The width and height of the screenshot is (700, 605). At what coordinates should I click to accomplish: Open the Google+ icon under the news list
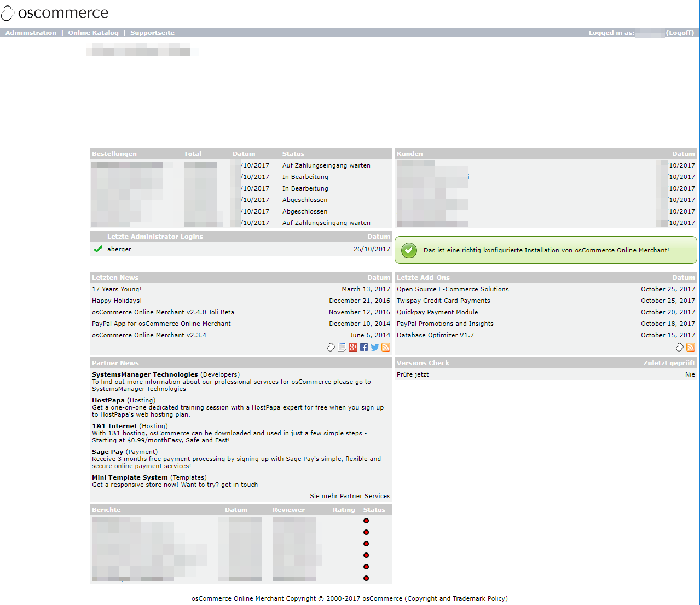click(x=353, y=347)
